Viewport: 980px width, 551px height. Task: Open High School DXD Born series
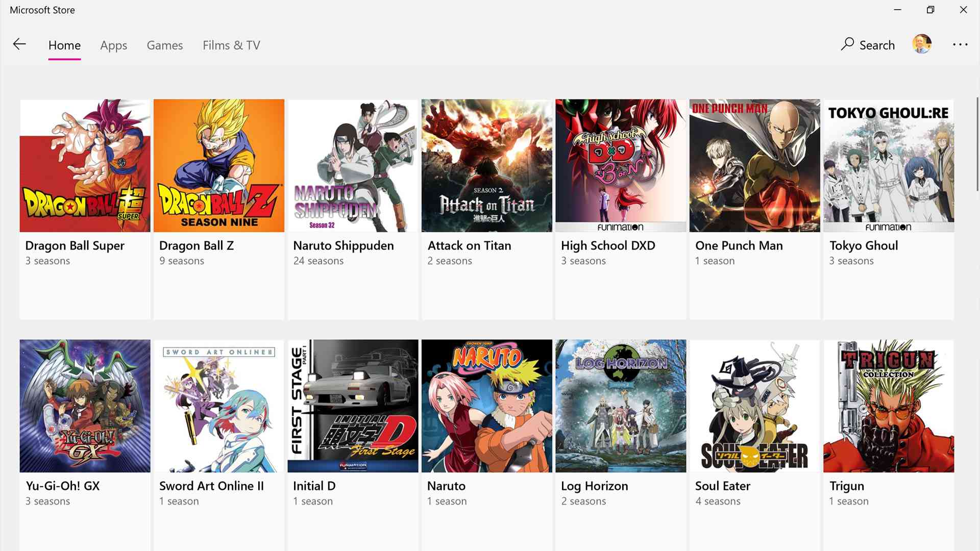coord(621,165)
